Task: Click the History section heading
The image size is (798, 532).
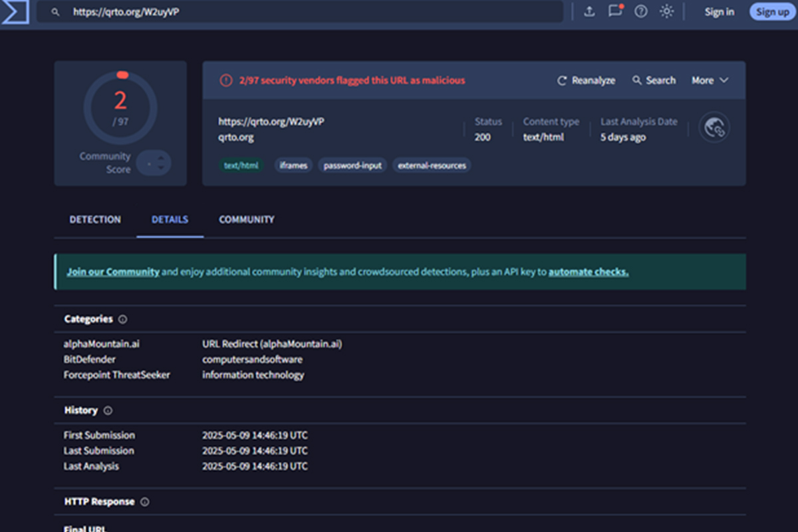Action: tap(81, 411)
